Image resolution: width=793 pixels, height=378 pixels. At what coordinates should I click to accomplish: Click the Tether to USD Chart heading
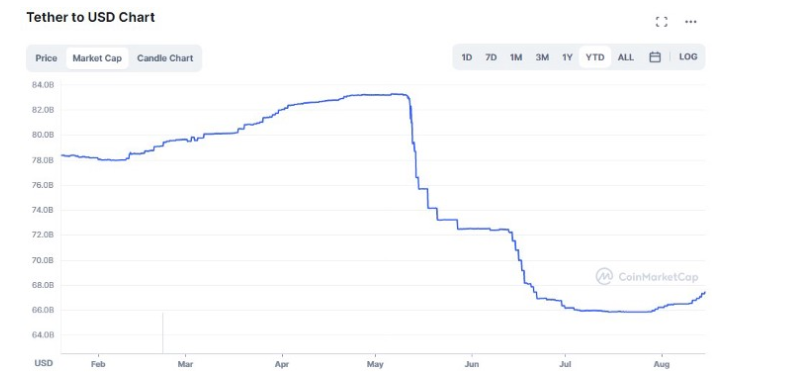(91, 17)
